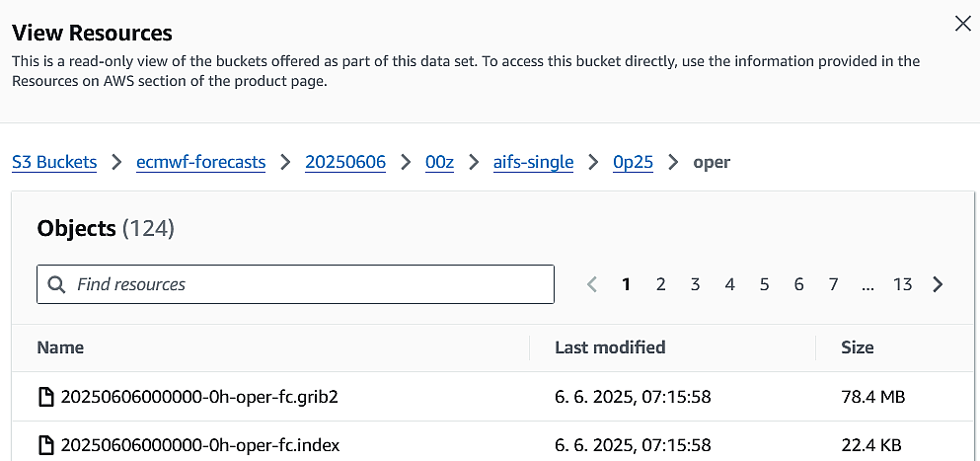Jump to last page 13
Screen dimensions: 980x461
coord(902,284)
